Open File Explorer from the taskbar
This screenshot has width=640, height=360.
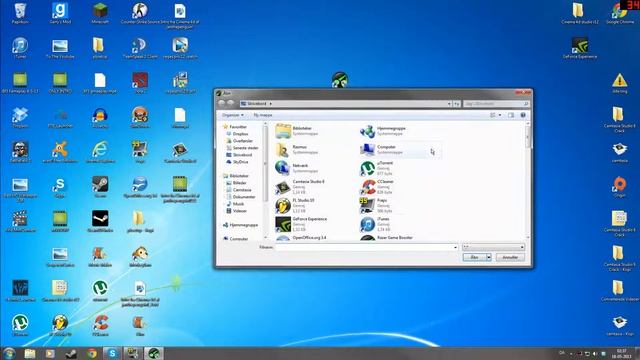pyautogui.click(x=30, y=353)
